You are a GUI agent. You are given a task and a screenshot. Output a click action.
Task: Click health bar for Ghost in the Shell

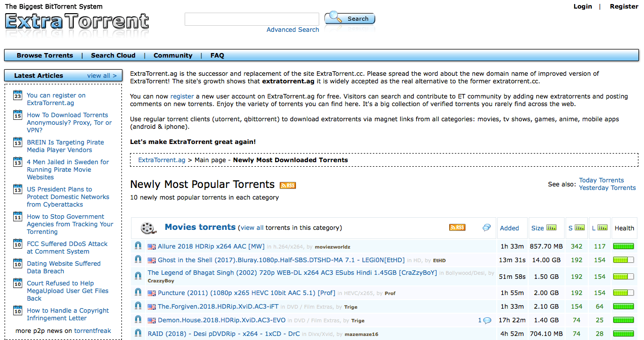pos(623,260)
